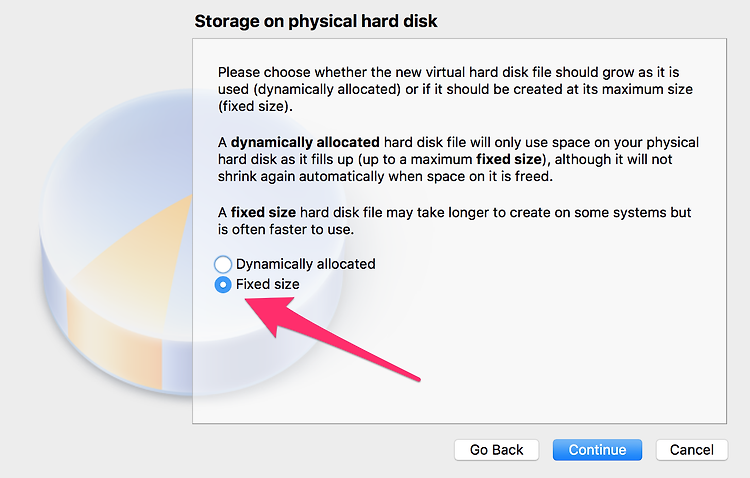
Task: Cancel the virtual disk wizard
Action: [x=692, y=450]
